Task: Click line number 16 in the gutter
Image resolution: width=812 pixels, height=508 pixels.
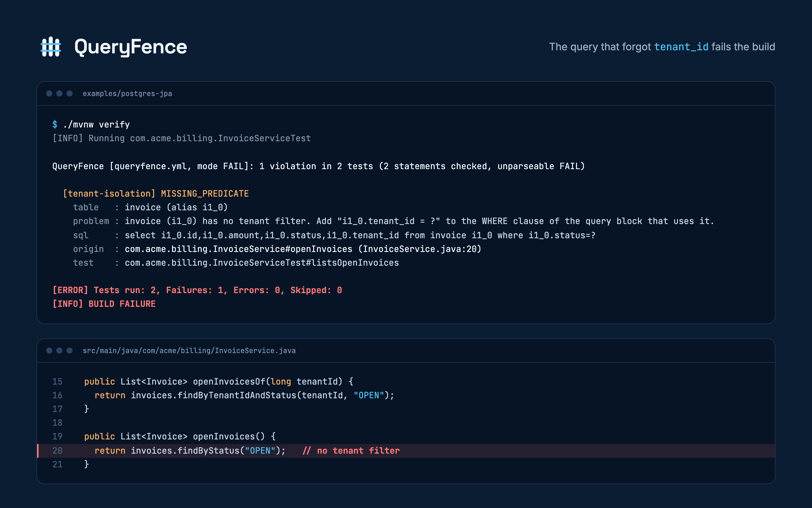Action: click(x=57, y=395)
